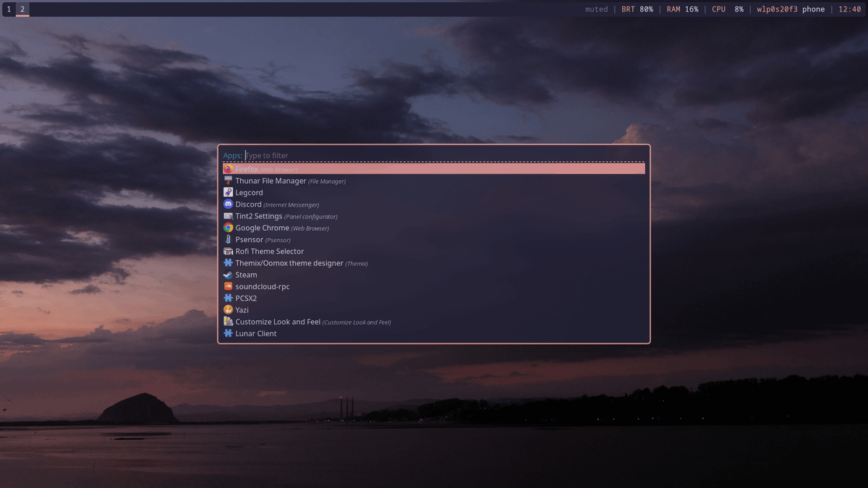Launch Lunar Client entry
Viewport: 868px width, 488px height.
[x=434, y=333]
